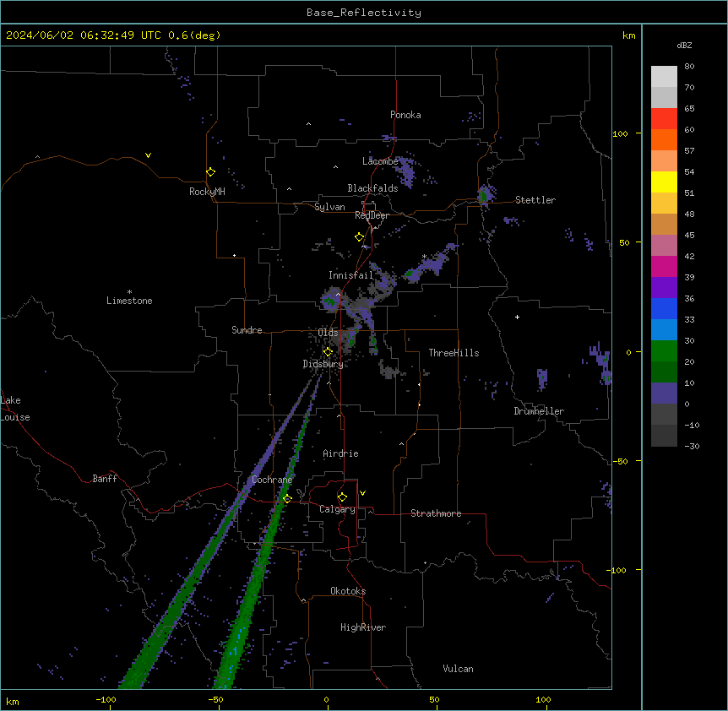This screenshot has width=728, height=711.
Task: Click the RockyMH label
Action: click(207, 192)
